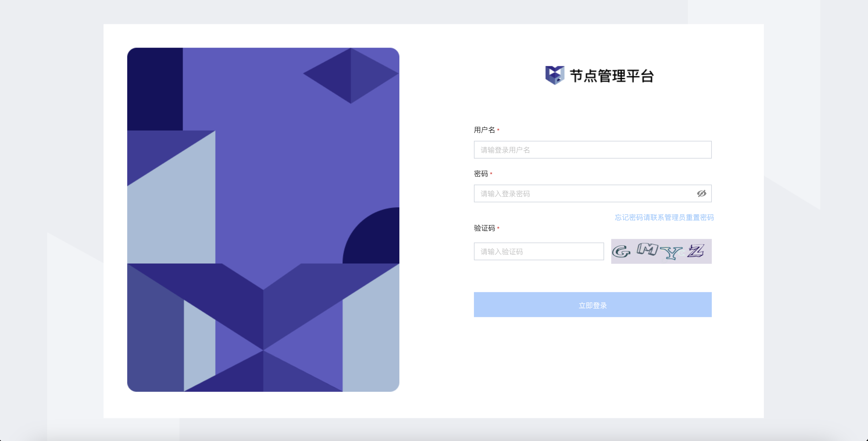Click the 验证码 field label
The image size is (868, 441).
[x=484, y=228]
